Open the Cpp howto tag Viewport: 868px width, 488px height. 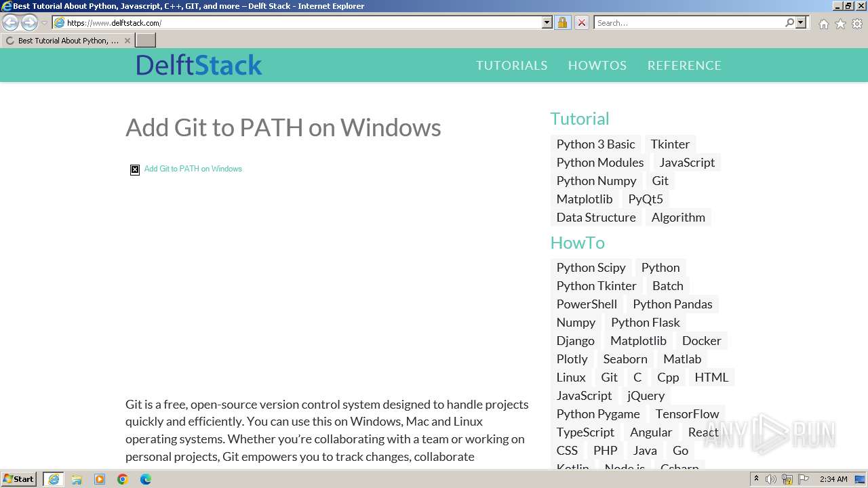(667, 377)
